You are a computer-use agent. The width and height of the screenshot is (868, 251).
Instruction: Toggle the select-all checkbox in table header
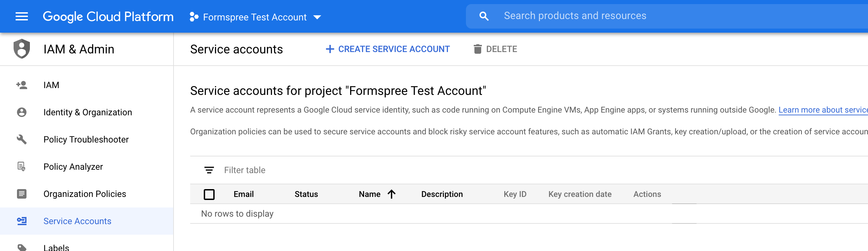click(x=209, y=194)
